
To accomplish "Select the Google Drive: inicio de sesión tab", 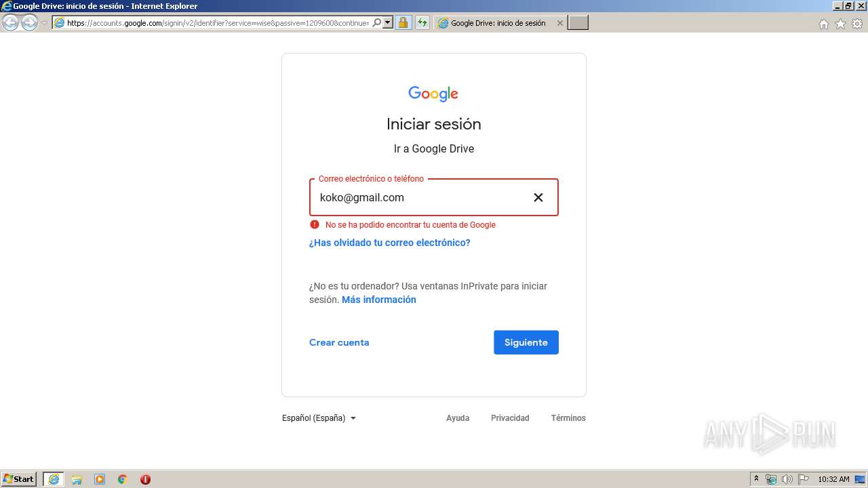I will point(498,23).
